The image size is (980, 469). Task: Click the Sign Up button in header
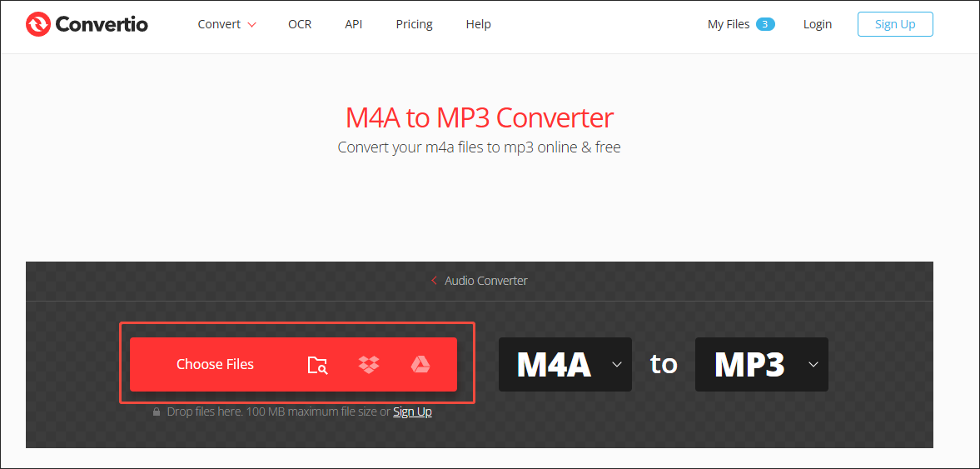tap(895, 24)
